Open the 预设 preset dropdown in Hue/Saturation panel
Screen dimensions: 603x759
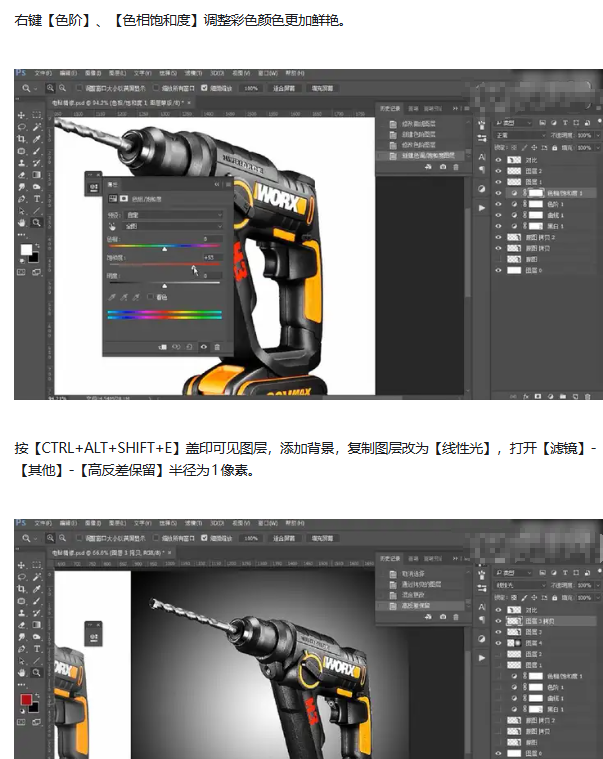[173, 214]
